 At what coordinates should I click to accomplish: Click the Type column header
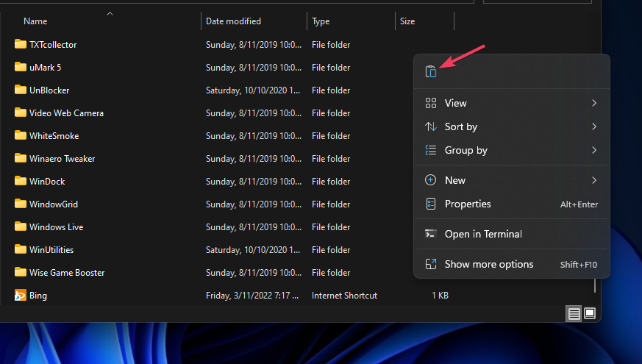tap(321, 21)
